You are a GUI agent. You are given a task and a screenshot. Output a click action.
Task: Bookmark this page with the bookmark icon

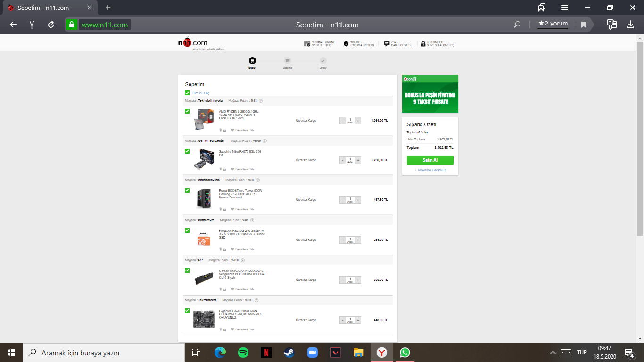[x=584, y=25]
